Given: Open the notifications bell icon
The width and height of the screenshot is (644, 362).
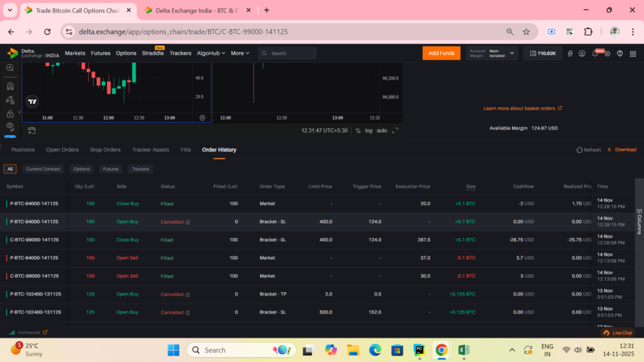Looking at the screenshot, I should pyautogui.click(x=595, y=53).
